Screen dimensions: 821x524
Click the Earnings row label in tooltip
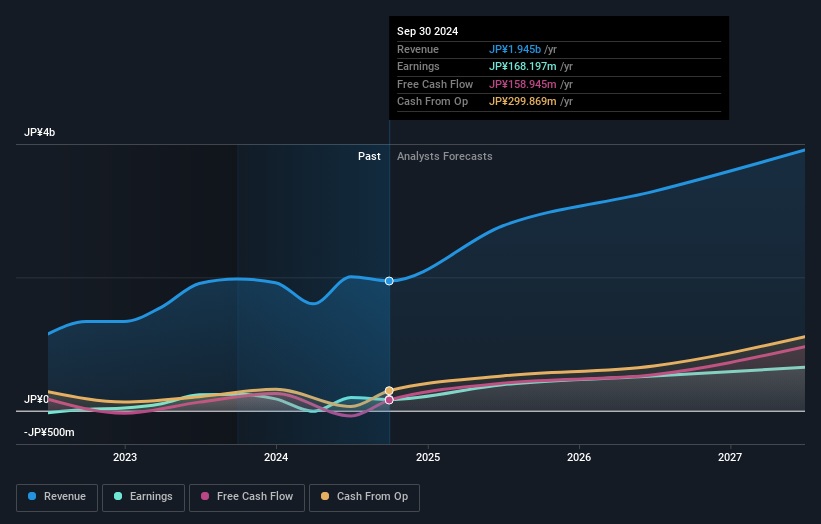tap(418, 66)
